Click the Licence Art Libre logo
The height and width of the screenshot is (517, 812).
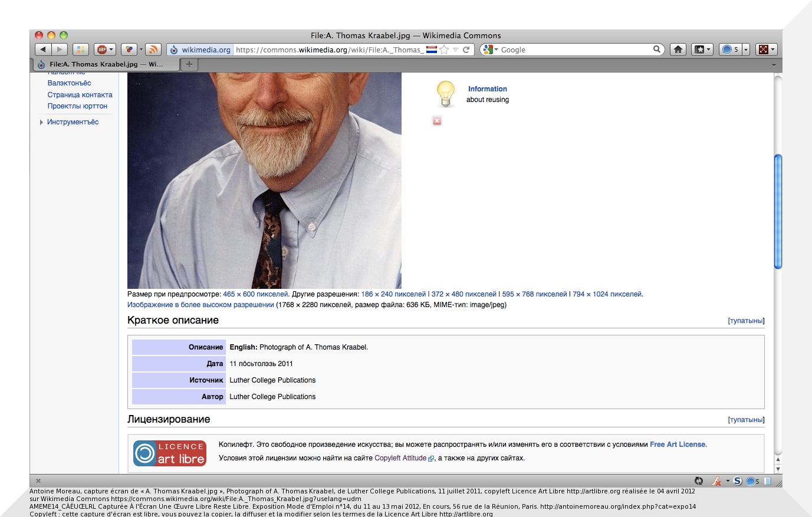click(170, 453)
